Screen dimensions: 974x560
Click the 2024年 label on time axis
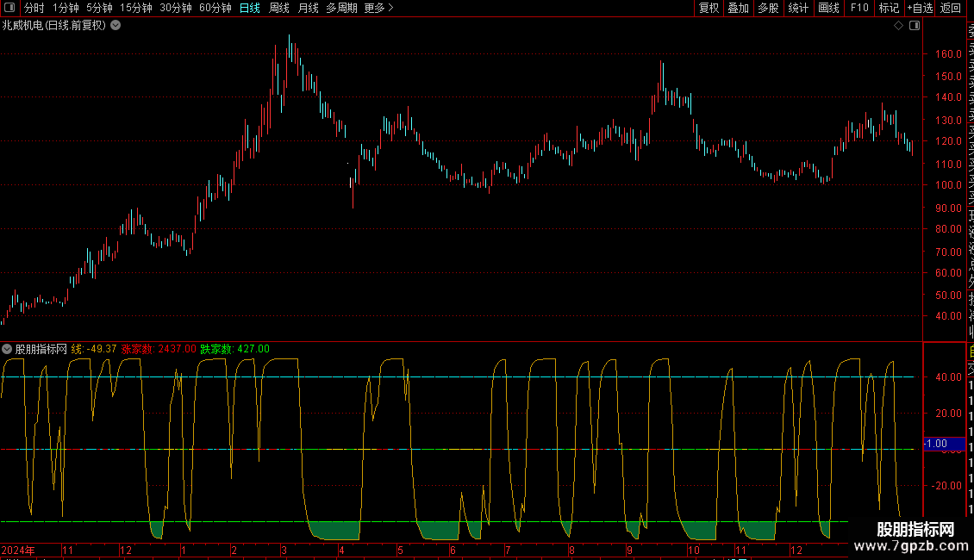[x=19, y=550]
